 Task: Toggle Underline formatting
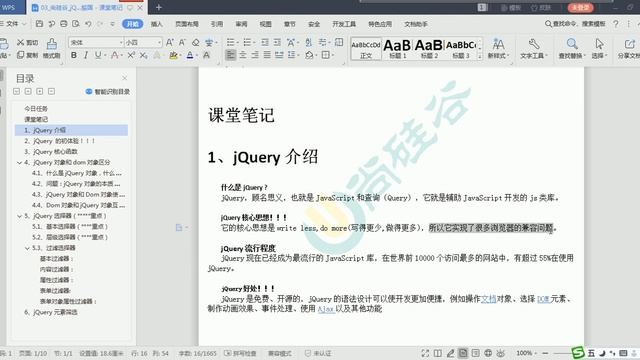pos(98,55)
